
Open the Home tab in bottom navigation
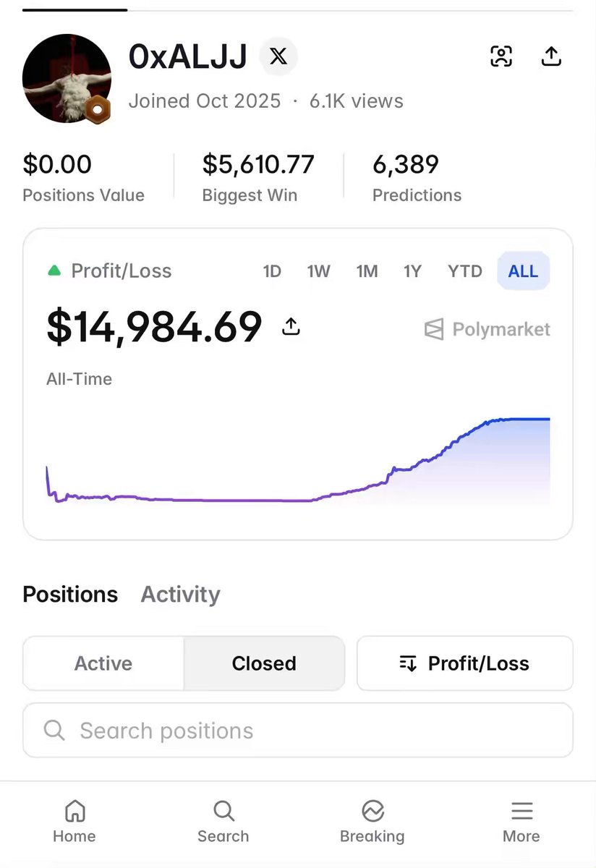click(x=74, y=822)
